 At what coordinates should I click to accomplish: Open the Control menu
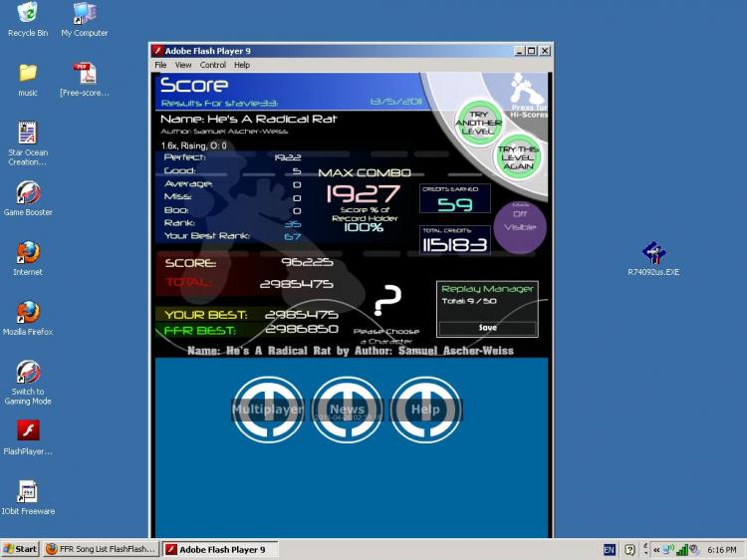(212, 65)
